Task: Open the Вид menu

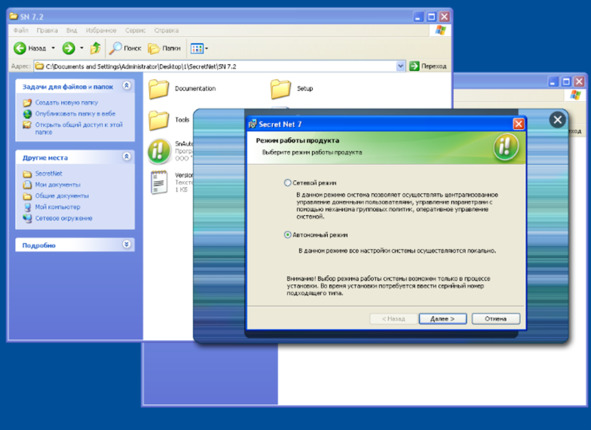Action: (x=72, y=30)
